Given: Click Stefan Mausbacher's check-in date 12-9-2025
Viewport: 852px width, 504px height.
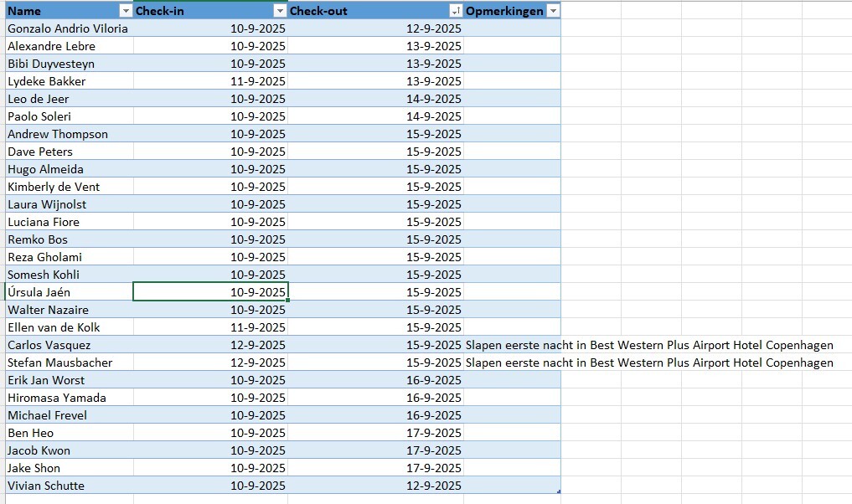Looking at the screenshot, I should 210,363.
